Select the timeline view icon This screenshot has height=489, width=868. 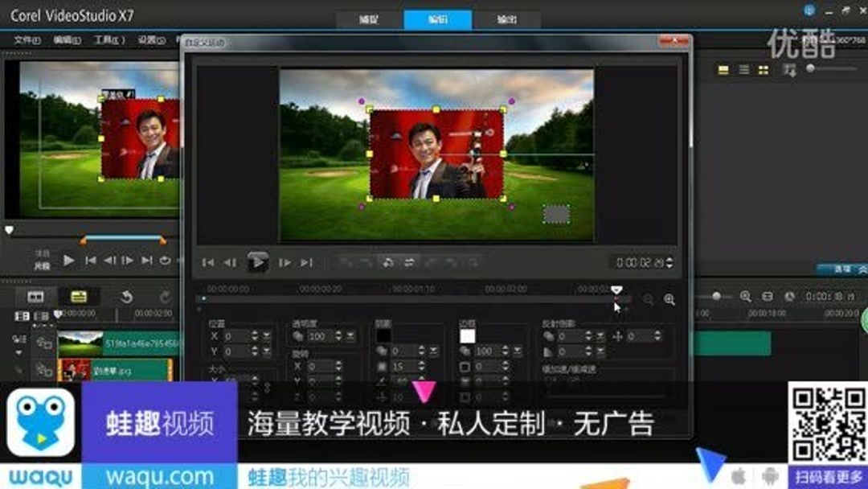(80, 296)
